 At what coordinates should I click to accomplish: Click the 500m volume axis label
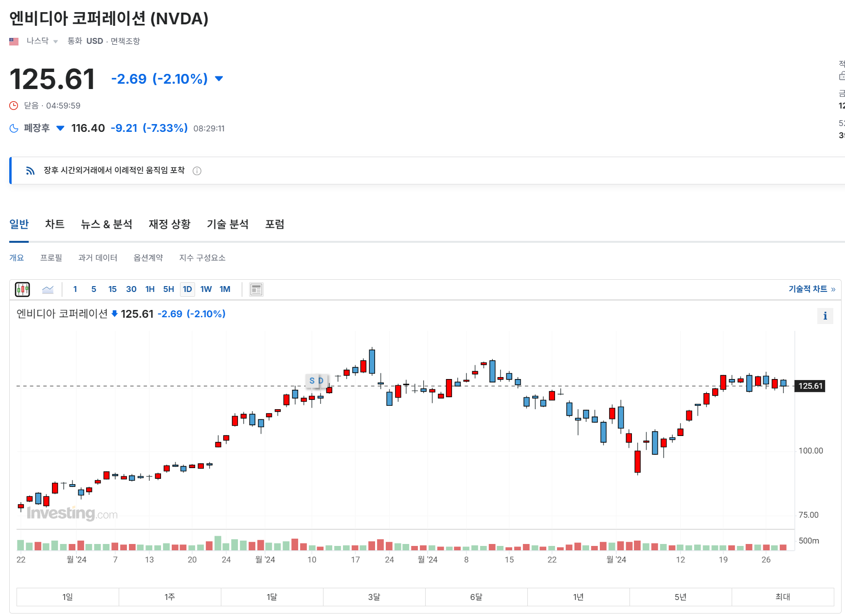pyautogui.click(x=809, y=541)
